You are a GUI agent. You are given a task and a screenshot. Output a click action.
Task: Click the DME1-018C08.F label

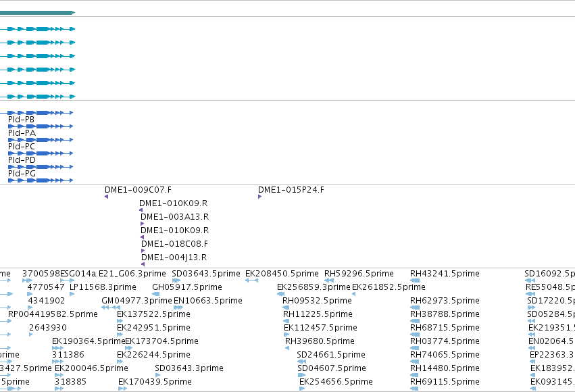pyautogui.click(x=174, y=244)
